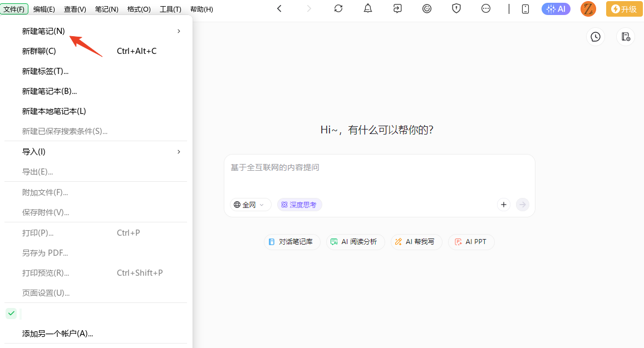644x348 pixels.
Task: Open the security shield icon
Action: [456, 9]
